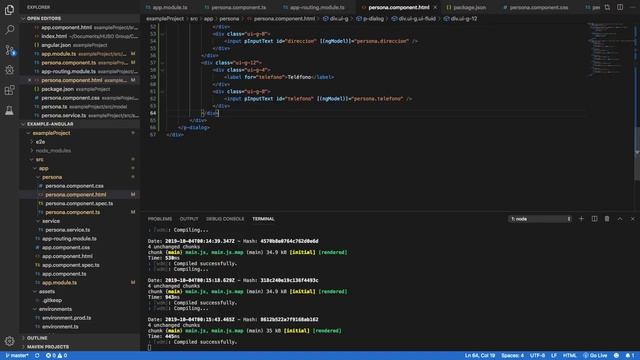Open the Manage gear menu
The image size is (640, 360).
[x=9, y=341]
